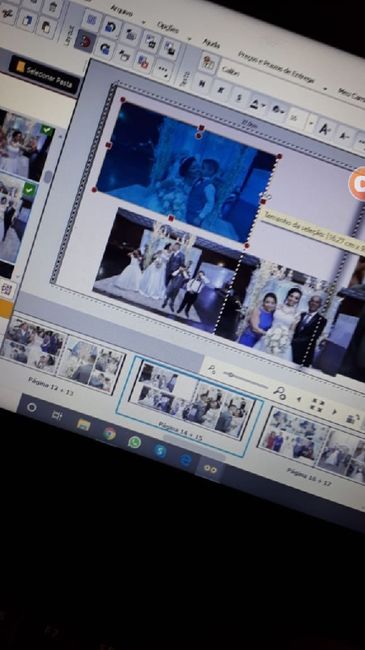
Task: Decrease font size with small A icon
Action: pos(343,136)
